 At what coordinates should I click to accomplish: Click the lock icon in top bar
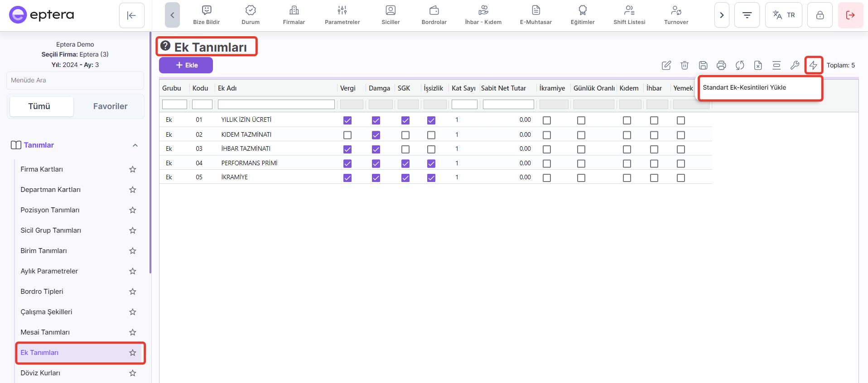point(820,15)
